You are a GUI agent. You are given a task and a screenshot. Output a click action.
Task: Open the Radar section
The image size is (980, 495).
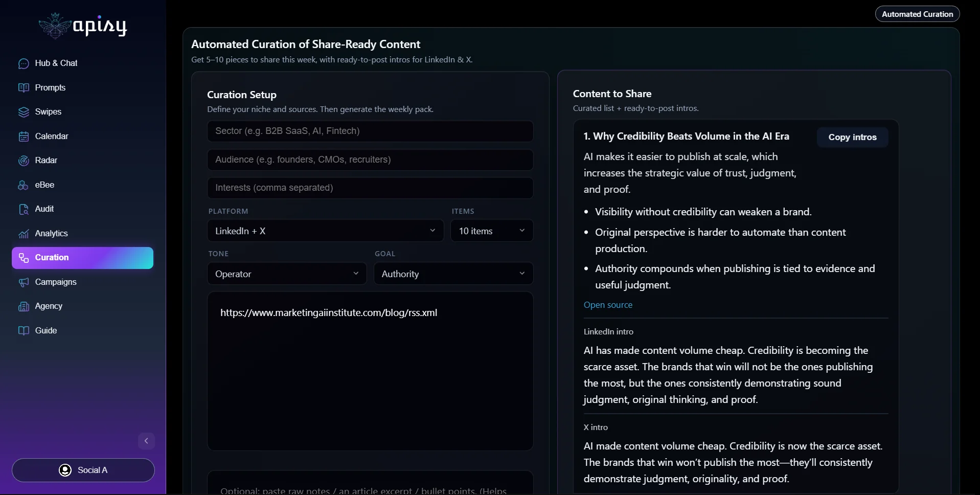pyautogui.click(x=82, y=161)
